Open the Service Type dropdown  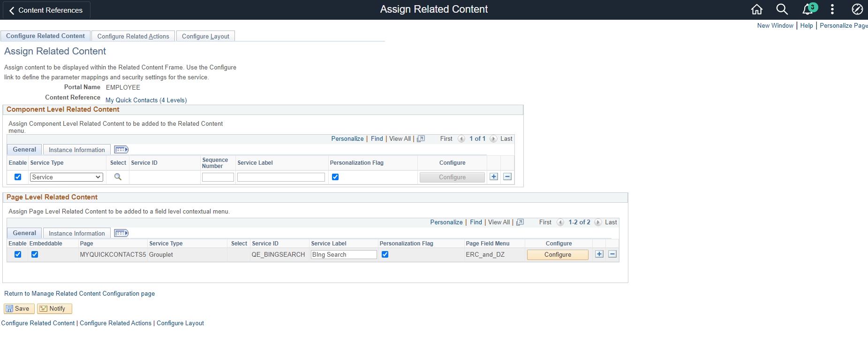click(66, 177)
